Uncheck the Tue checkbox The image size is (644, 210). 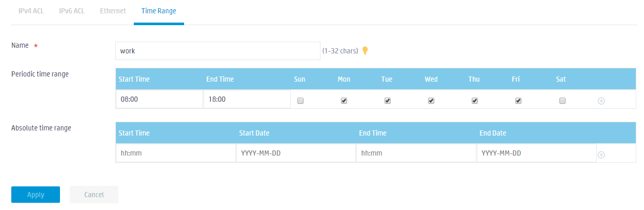click(388, 101)
